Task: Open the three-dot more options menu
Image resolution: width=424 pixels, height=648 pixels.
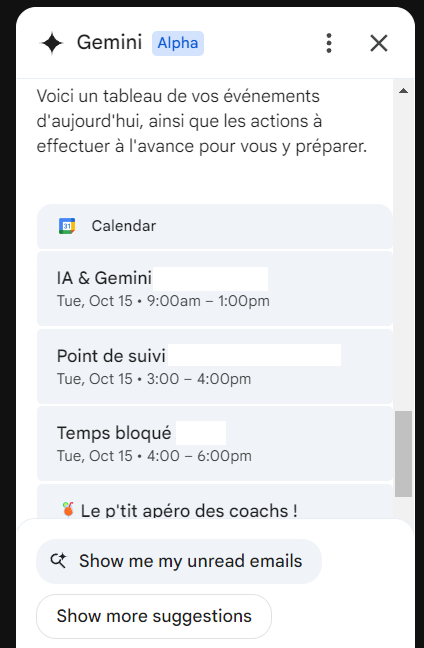Action: [x=329, y=43]
